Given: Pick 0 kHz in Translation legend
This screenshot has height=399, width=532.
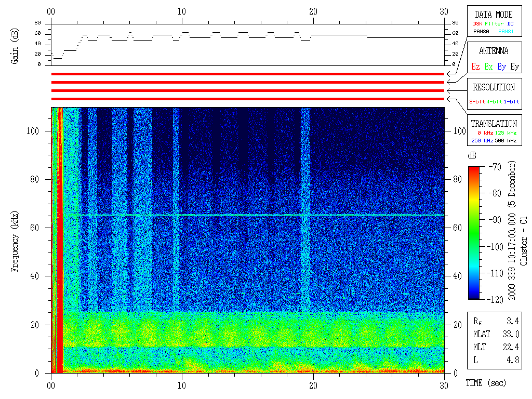Looking at the screenshot, I should 484,133.
